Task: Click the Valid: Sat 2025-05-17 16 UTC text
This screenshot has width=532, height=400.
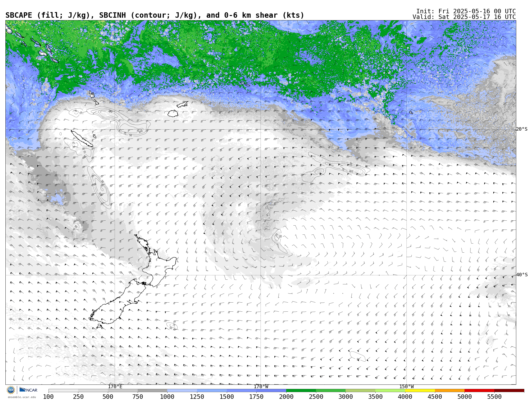Action: click(464, 17)
